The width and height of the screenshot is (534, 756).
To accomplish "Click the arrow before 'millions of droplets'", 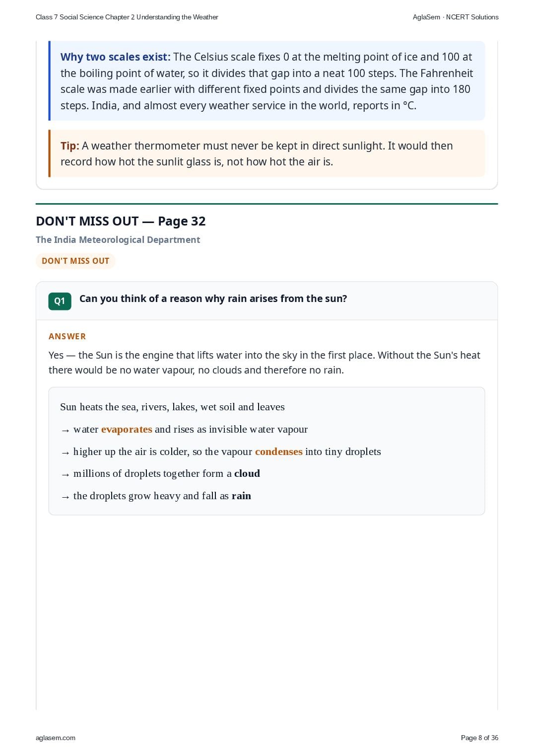I will click(65, 474).
